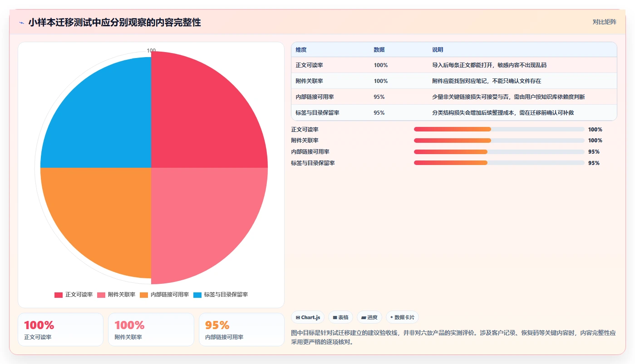Click the Chart.js tag chip
The width and height of the screenshot is (635, 364).
click(308, 317)
